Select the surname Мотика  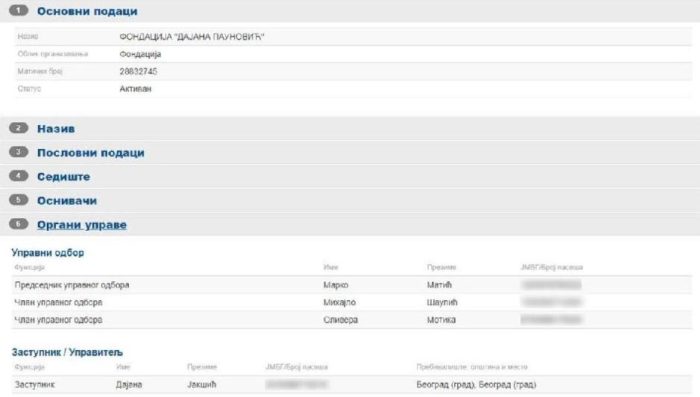[441, 320]
